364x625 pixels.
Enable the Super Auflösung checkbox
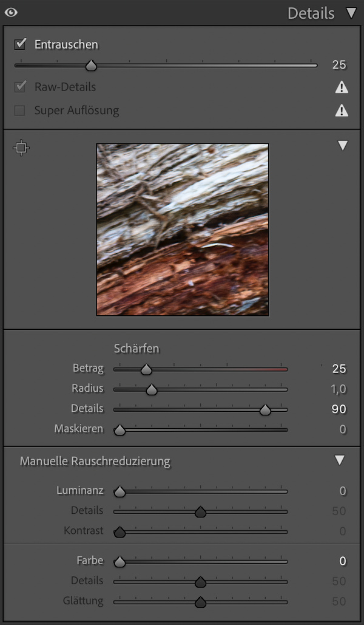point(21,111)
